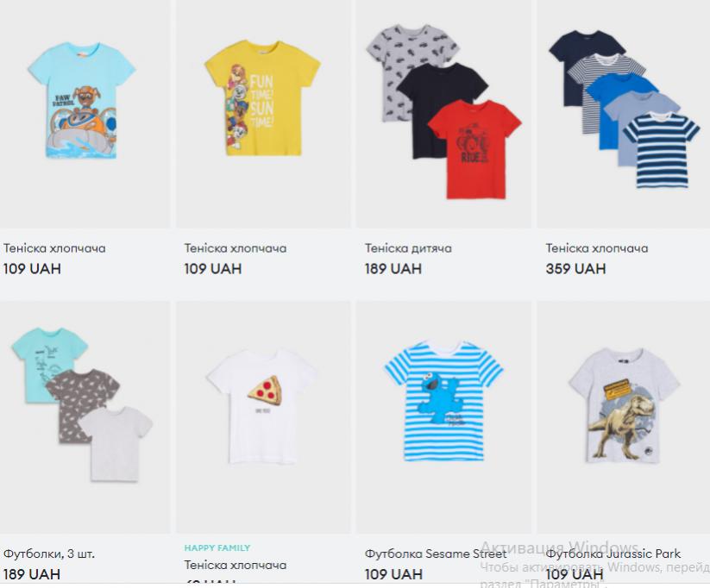Open the Футболка Jurassic Park product link

coord(613,554)
